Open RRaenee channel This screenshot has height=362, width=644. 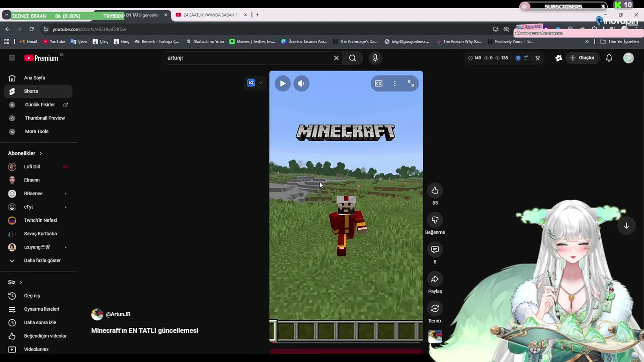click(x=38, y=194)
